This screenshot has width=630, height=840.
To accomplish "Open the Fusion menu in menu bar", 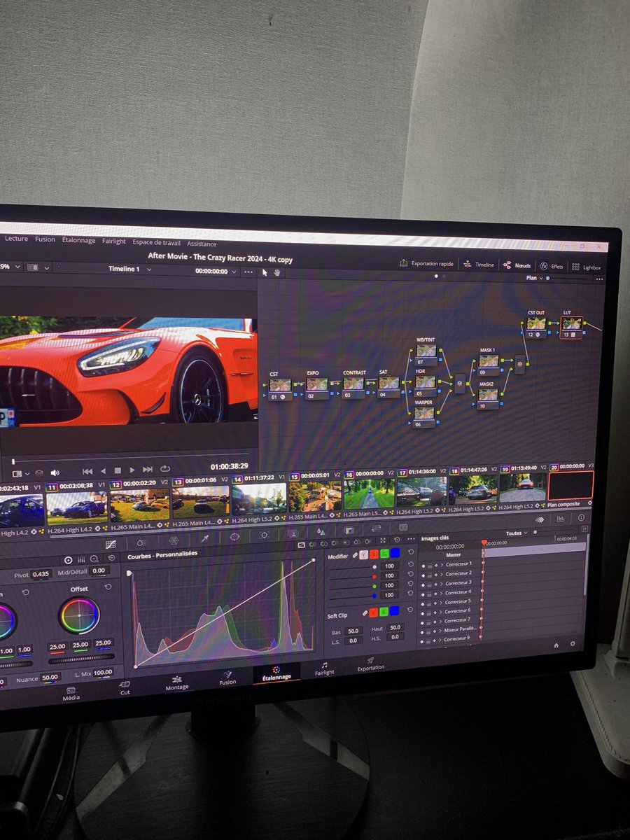I will tap(45, 239).
